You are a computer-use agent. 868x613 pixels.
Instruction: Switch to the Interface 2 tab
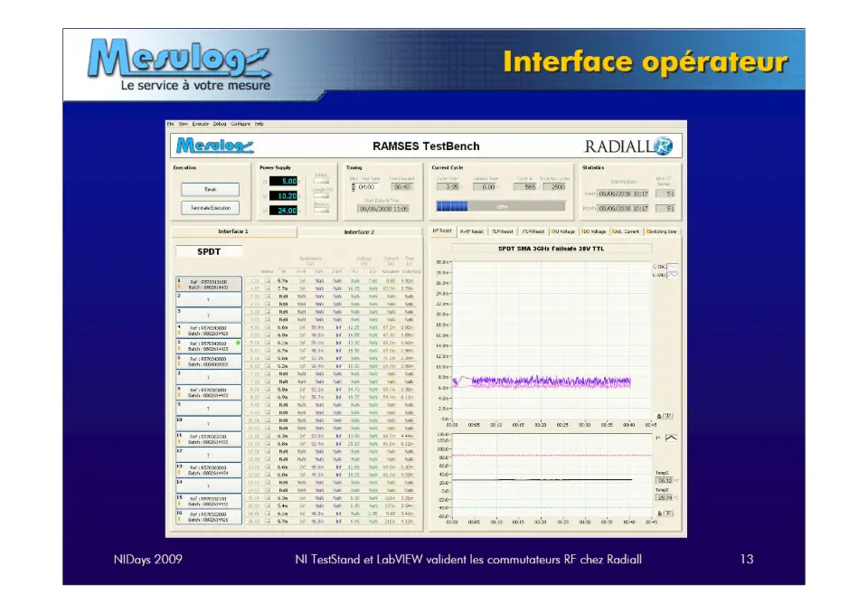[x=359, y=232]
